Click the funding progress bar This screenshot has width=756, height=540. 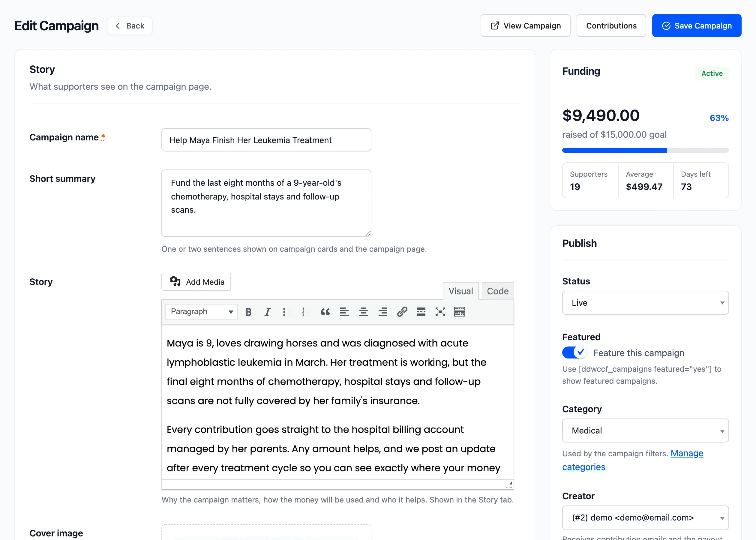(x=645, y=150)
